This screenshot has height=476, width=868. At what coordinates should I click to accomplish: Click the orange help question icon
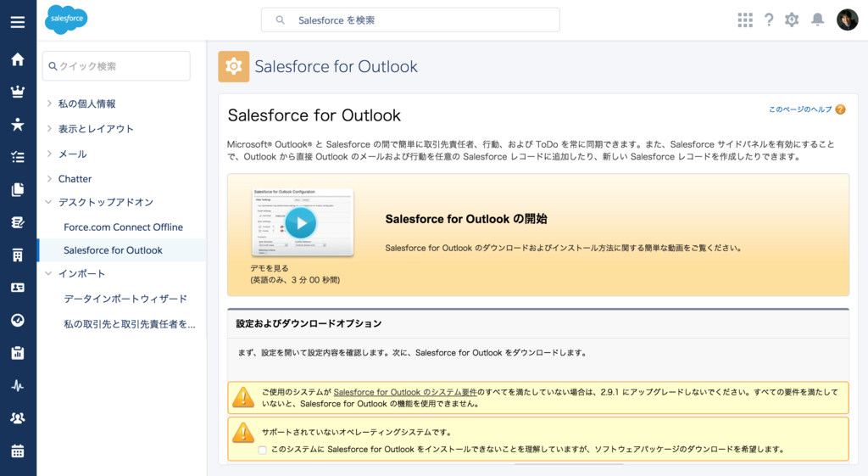pos(840,109)
